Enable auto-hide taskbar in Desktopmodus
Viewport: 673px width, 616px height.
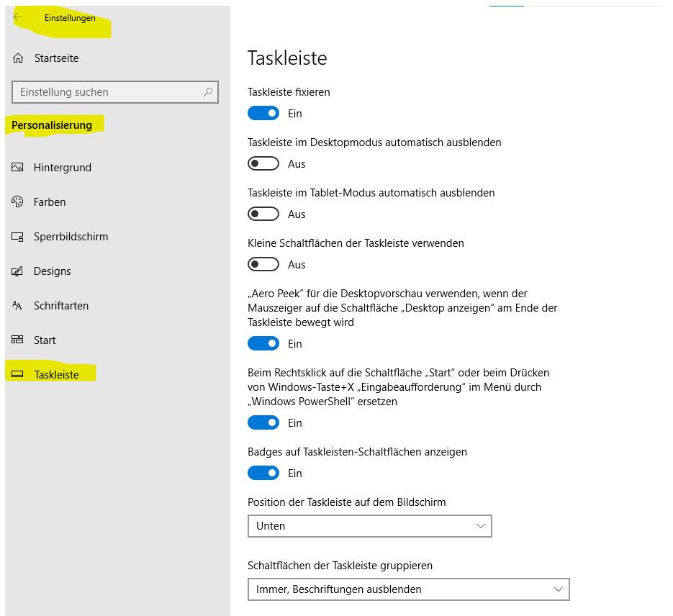click(x=263, y=163)
